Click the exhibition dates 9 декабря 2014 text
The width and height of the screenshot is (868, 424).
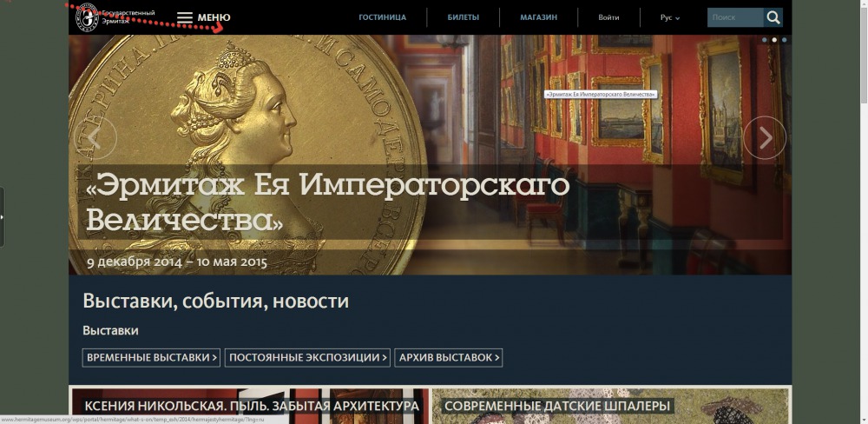pos(176,262)
